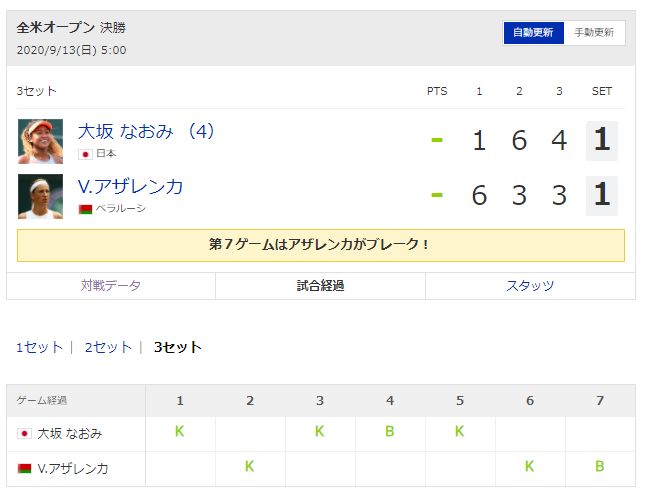The width and height of the screenshot is (646, 496).
Task: Select the 試合経過 tab
Action: (320, 285)
